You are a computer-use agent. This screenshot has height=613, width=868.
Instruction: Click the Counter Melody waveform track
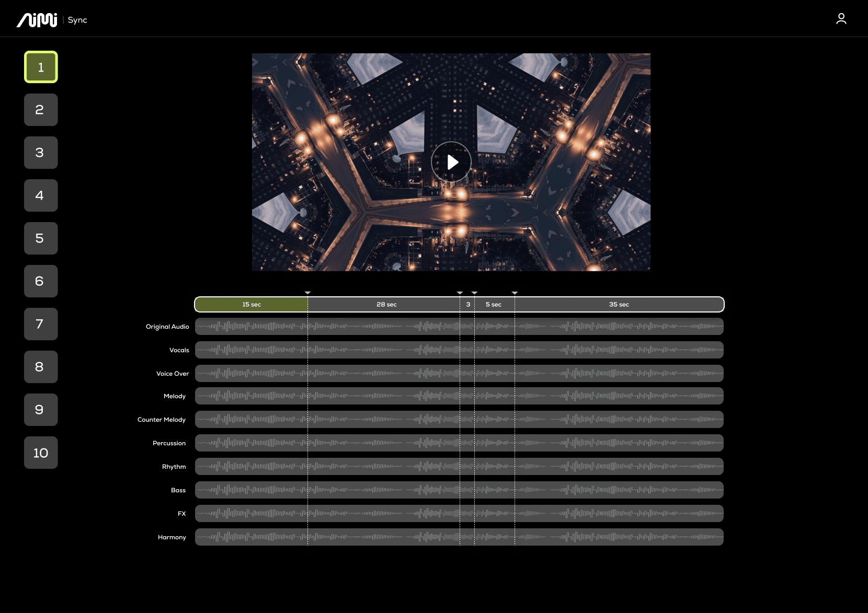tap(459, 420)
